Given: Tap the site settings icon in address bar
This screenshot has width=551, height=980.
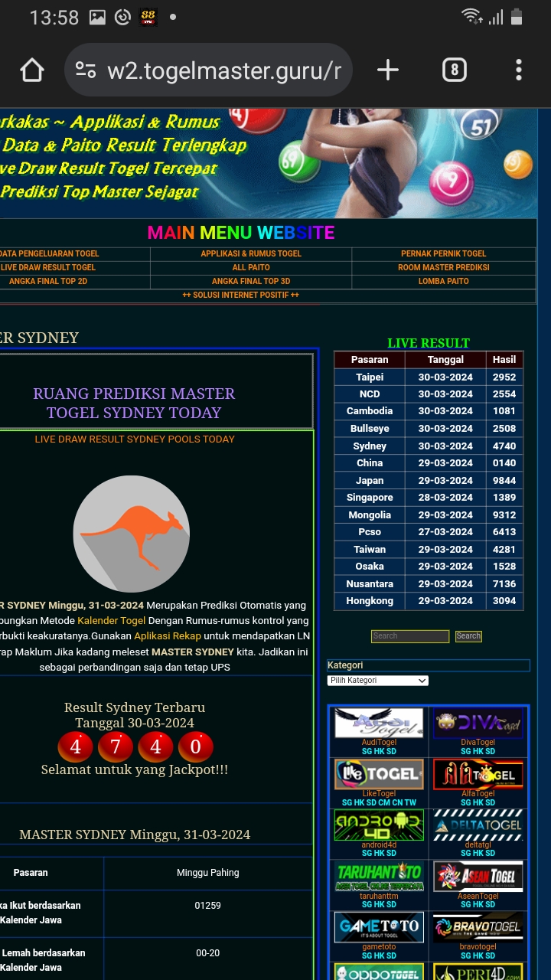Looking at the screenshot, I should 86,70.
